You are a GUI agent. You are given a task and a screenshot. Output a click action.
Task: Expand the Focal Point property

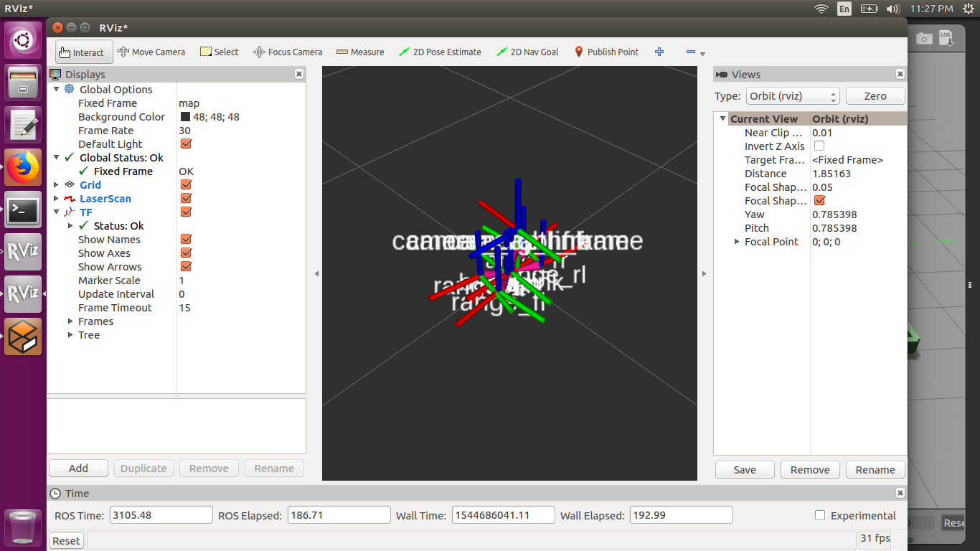[737, 241]
